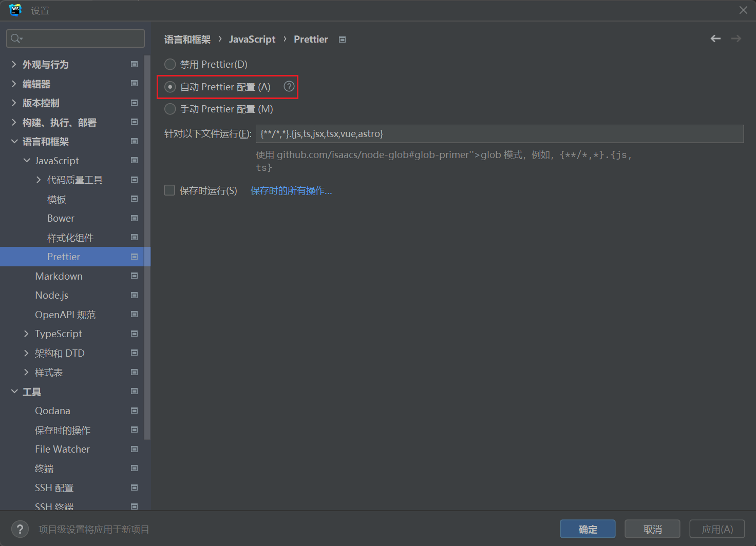Open help tooltip beside automatic Prettier configuration
The width and height of the screenshot is (756, 546).
click(x=289, y=86)
